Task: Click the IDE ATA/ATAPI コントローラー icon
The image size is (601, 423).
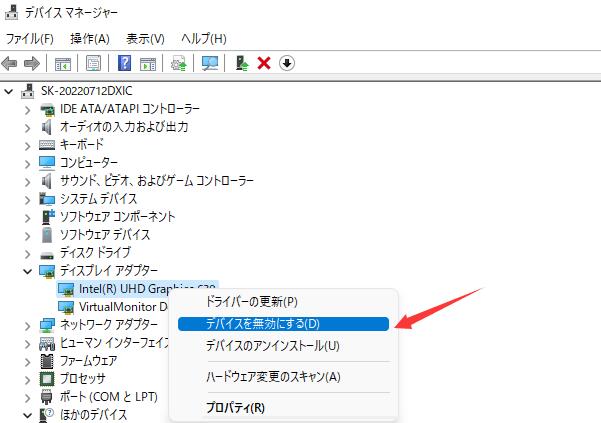Action: [x=47, y=109]
